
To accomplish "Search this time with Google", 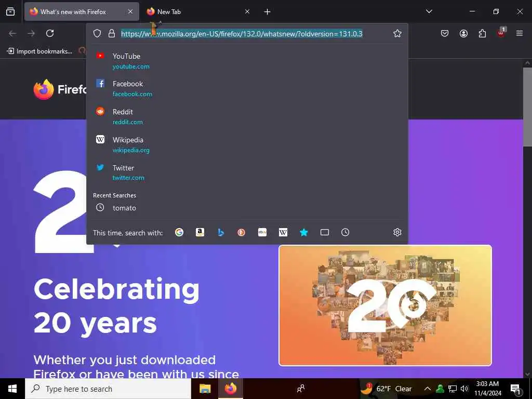I will click(x=179, y=232).
